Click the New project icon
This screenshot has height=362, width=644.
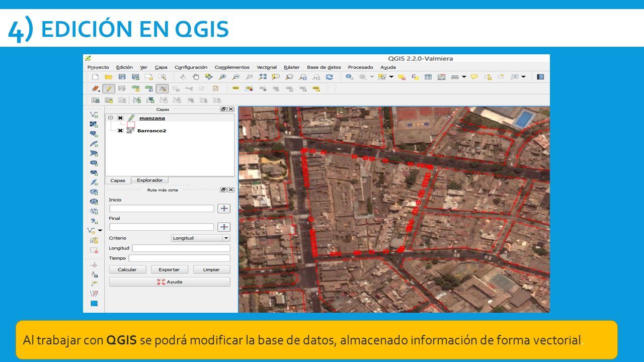95,77
